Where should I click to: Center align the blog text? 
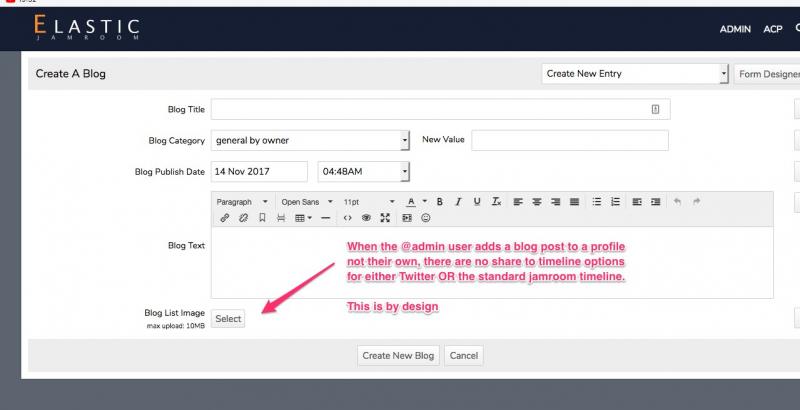pyautogui.click(x=537, y=201)
